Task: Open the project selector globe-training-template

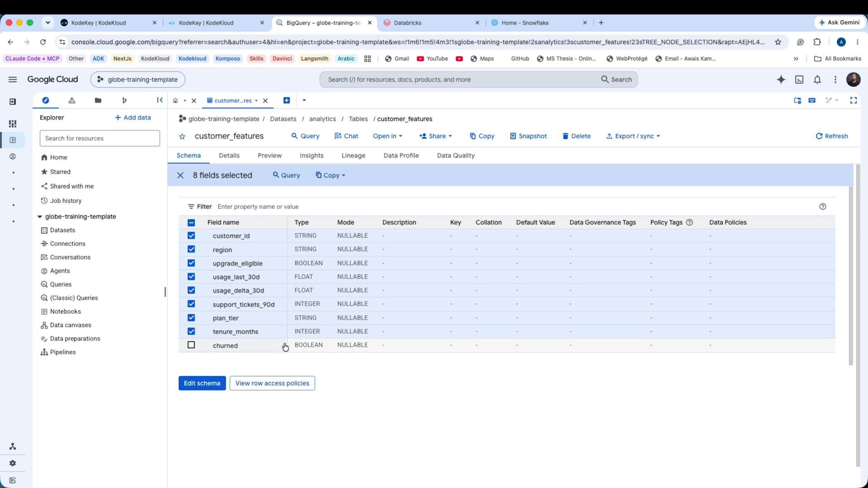Action: [138, 80]
